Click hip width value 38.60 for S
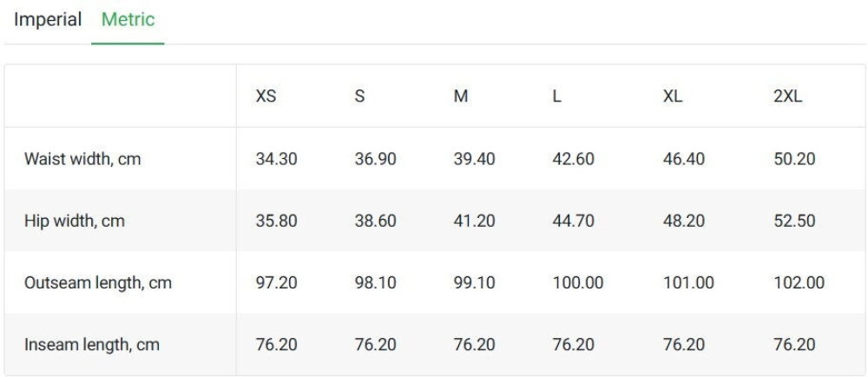The height and width of the screenshot is (377, 868). coord(375,222)
